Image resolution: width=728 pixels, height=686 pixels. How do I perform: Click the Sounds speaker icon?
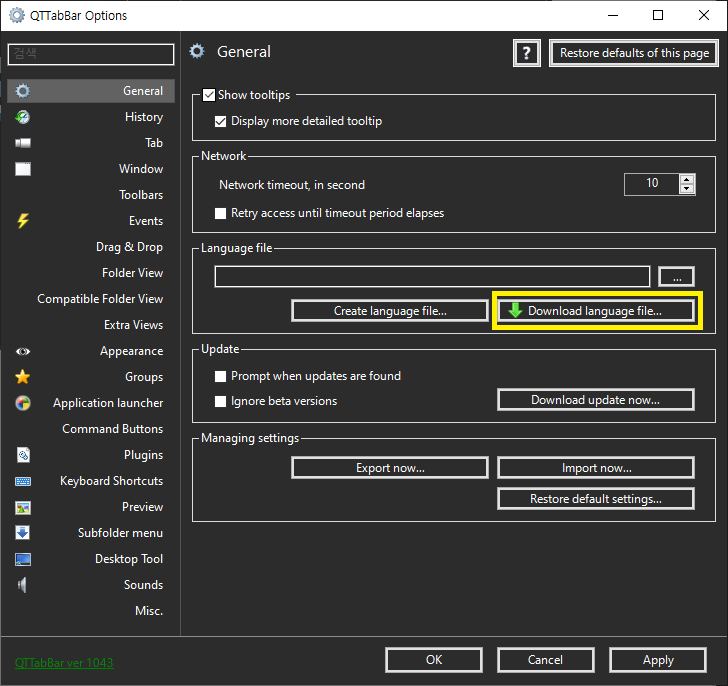coord(22,585)
